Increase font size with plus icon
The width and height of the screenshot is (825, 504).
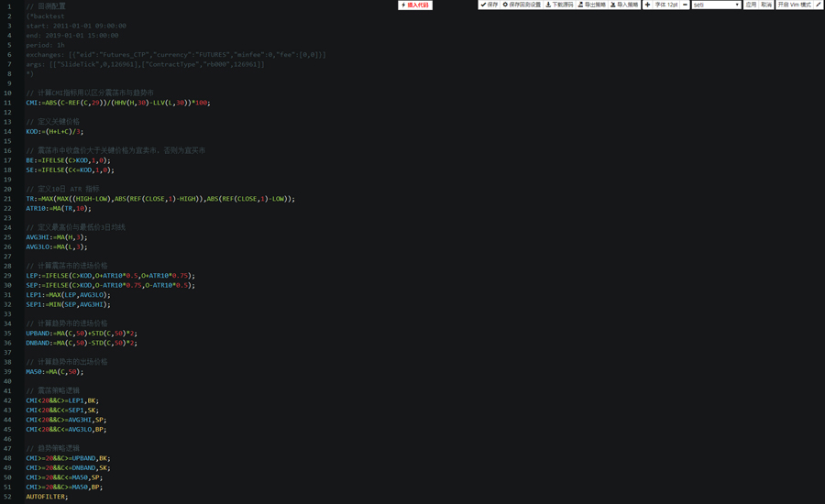647,5
